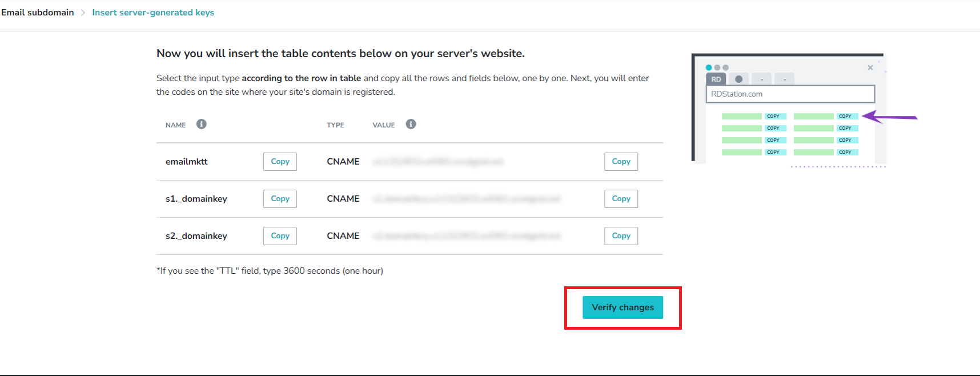Copy the emailmktt CNAME value
This screenshot has height=376, width=980.
click(x=621, y=161)
